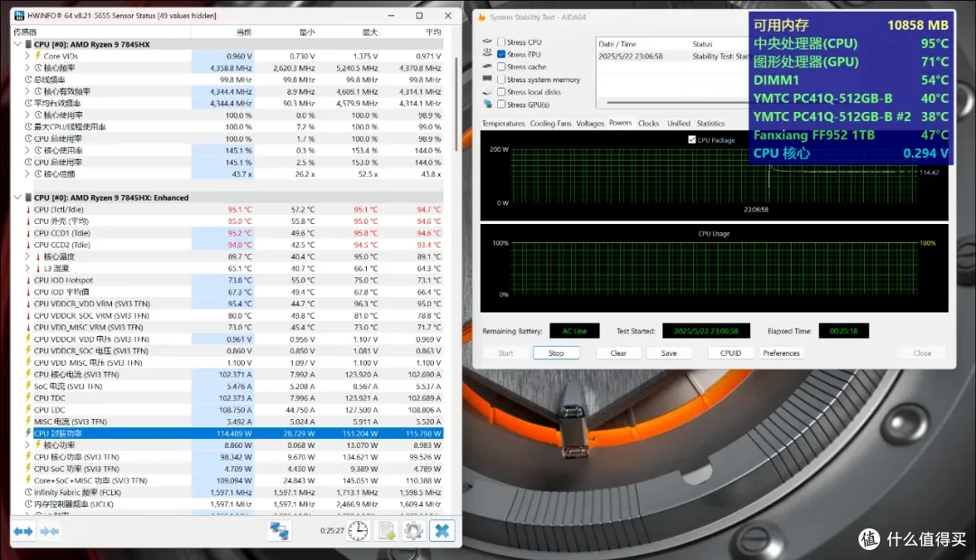
Task: Stop the AIDA64 stability test
Action: [x=556, y=353]
